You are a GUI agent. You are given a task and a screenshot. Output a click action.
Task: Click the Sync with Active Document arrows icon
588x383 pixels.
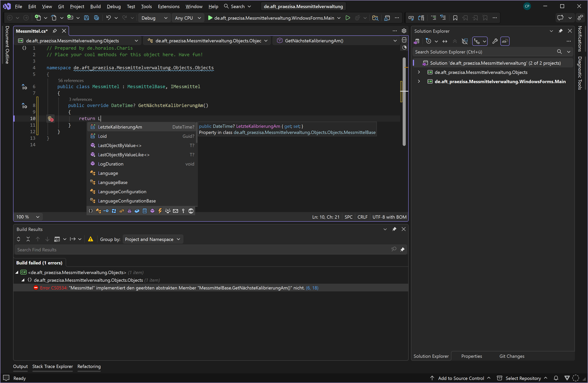[x=445, y=41]
